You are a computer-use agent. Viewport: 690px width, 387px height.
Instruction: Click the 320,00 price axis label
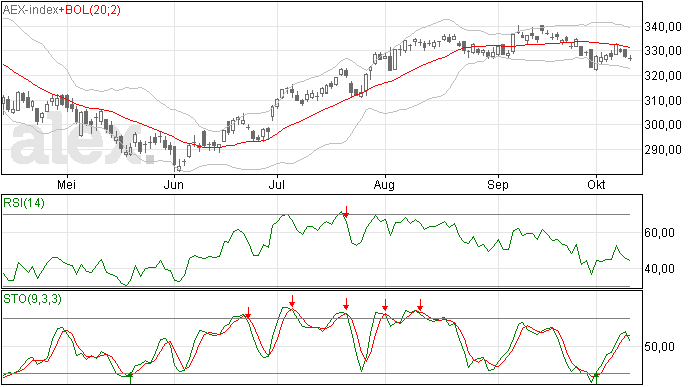click(x=663, y=76)
